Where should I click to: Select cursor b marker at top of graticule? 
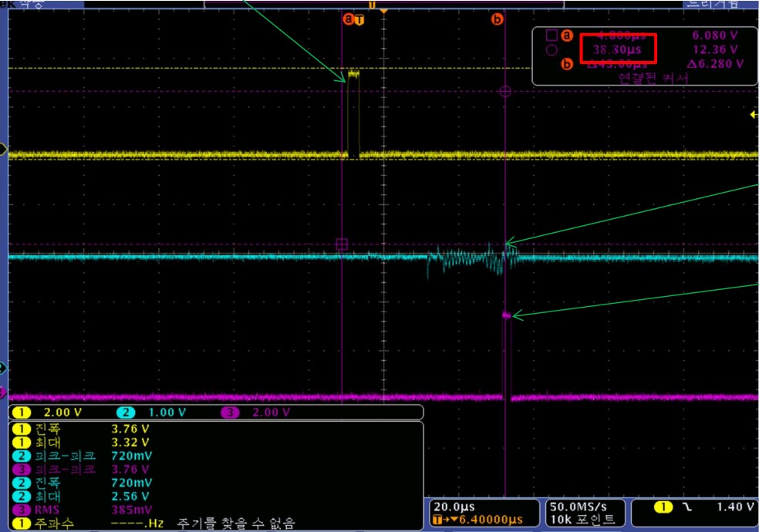click(497, 19)
